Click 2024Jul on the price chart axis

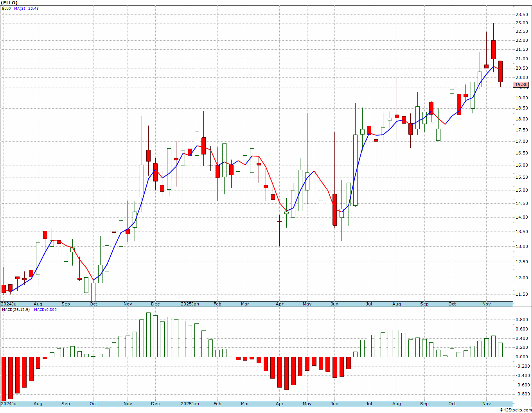coord(9,304)
